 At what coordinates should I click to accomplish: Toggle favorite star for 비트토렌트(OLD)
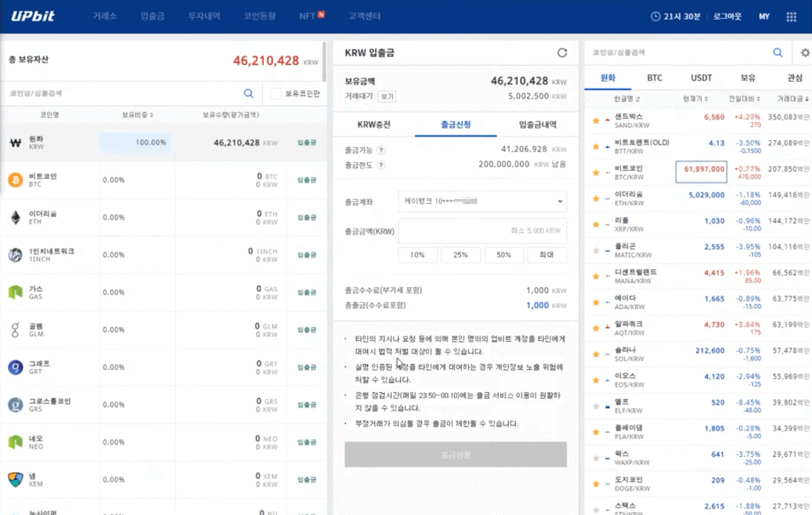[595, 147]
